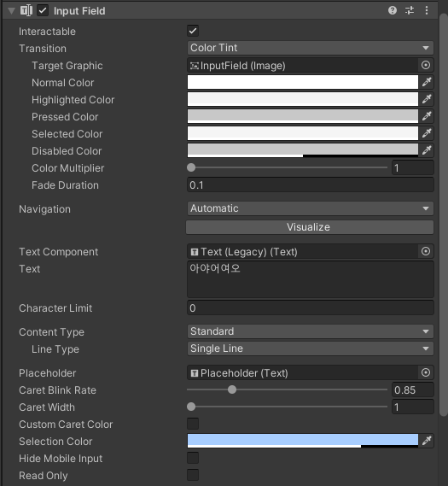Use eyedropper for Pressed Color
The width and height of the screenshot is (448, 486).
(427, 116)
